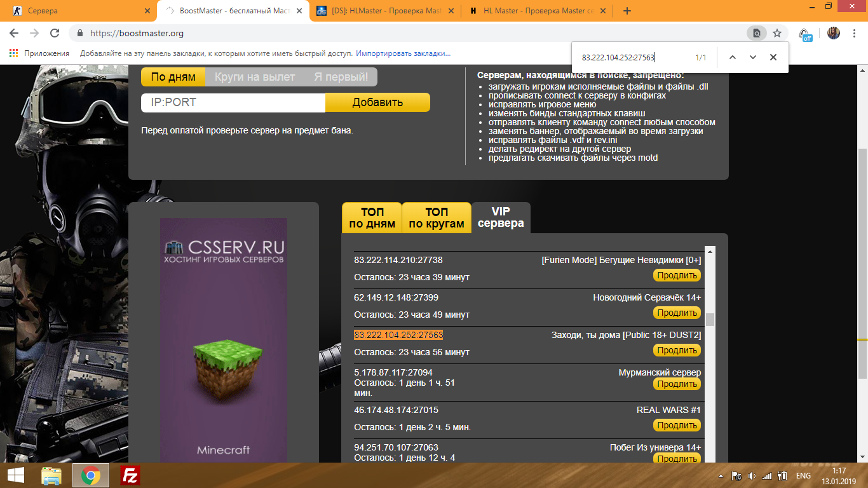Open a new browser tab

tap(627, 11)
